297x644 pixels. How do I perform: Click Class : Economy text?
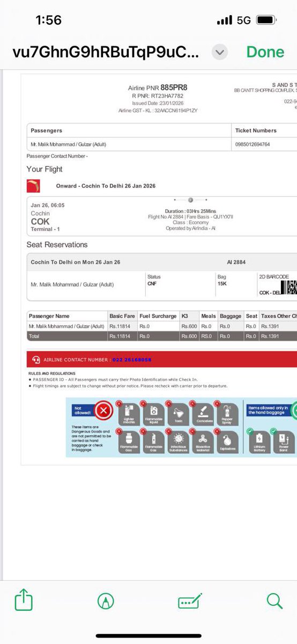(x=190, y=223)
